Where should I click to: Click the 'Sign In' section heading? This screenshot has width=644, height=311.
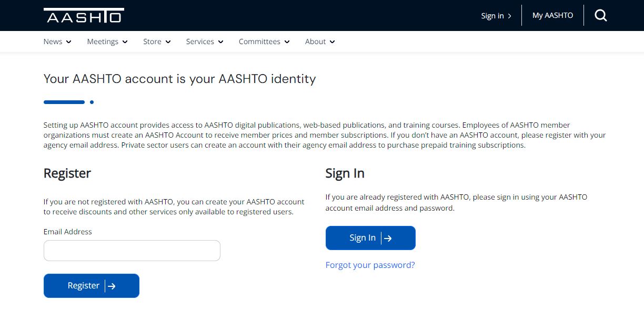tap(345, 173)
